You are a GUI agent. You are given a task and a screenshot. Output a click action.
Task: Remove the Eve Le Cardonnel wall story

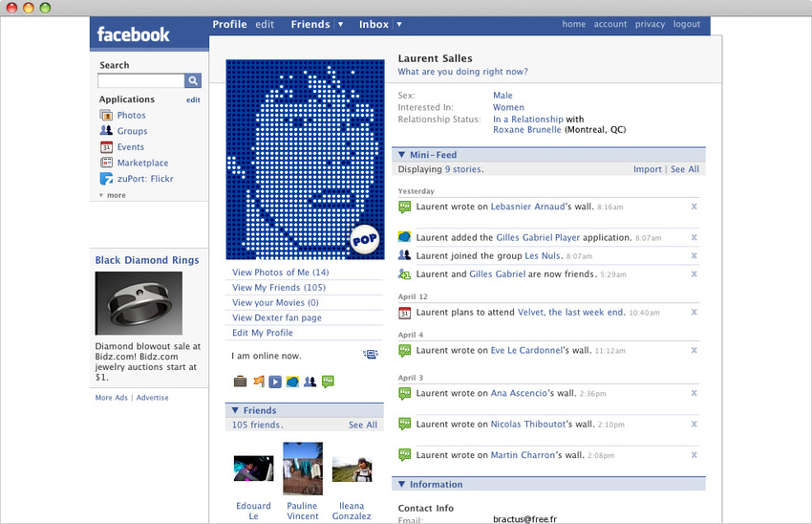(x=694, y=350)
